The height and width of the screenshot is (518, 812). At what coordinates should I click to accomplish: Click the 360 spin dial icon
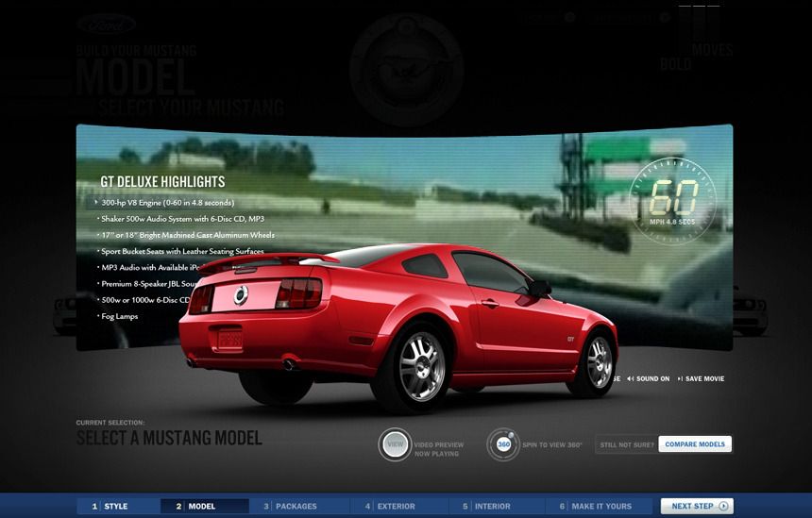[x=503, y=444]
